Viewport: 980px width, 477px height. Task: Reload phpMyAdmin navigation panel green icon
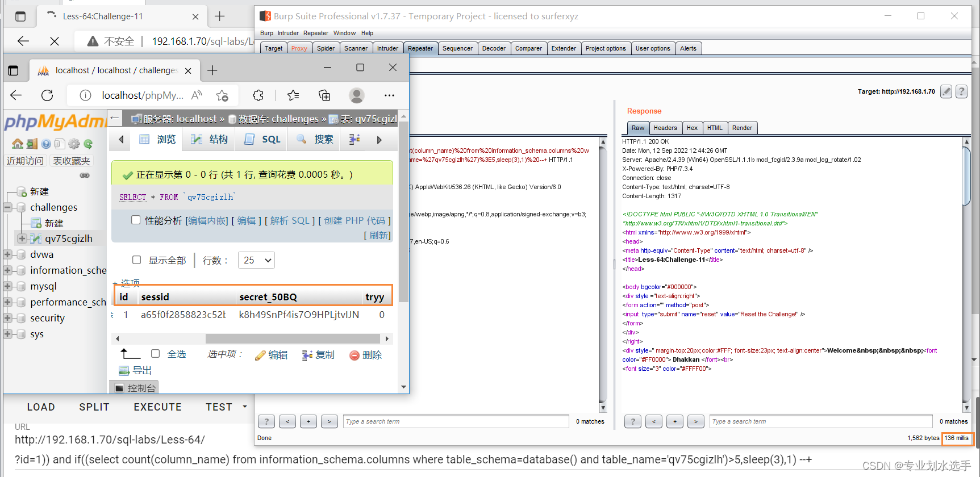click(x=88, y=144)
